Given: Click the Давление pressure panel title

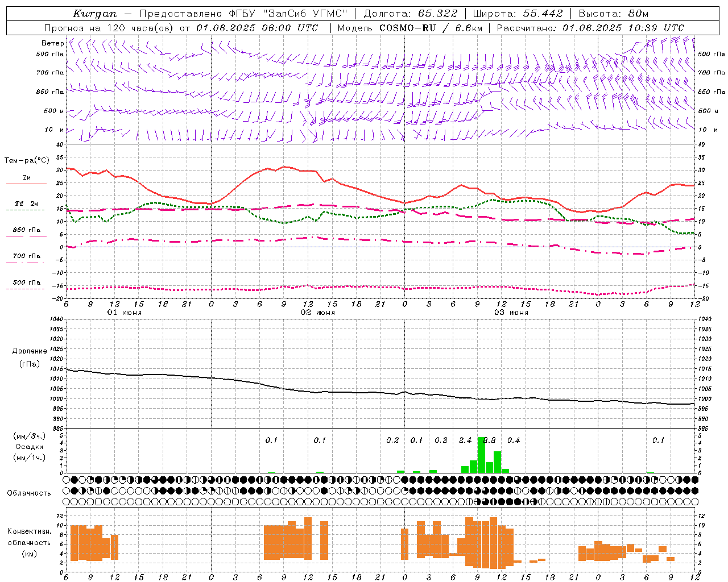Looking at the screenshot, I should point(30,351).
